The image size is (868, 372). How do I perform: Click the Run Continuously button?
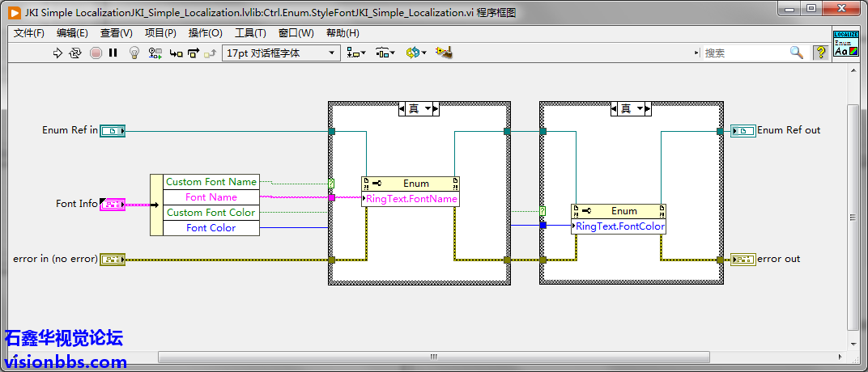click(x=75, y=53)
